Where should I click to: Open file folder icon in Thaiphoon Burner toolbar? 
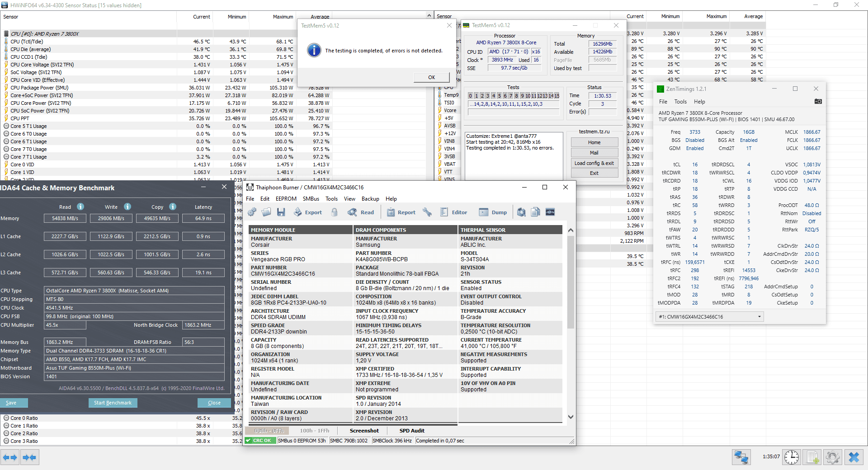point(266,212)
